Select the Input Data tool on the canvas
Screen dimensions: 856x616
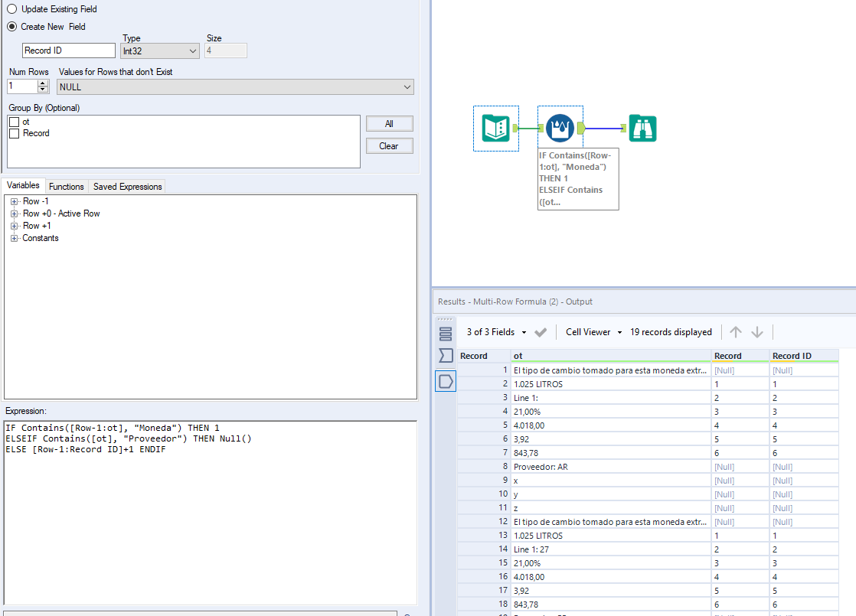click(495, 128)
